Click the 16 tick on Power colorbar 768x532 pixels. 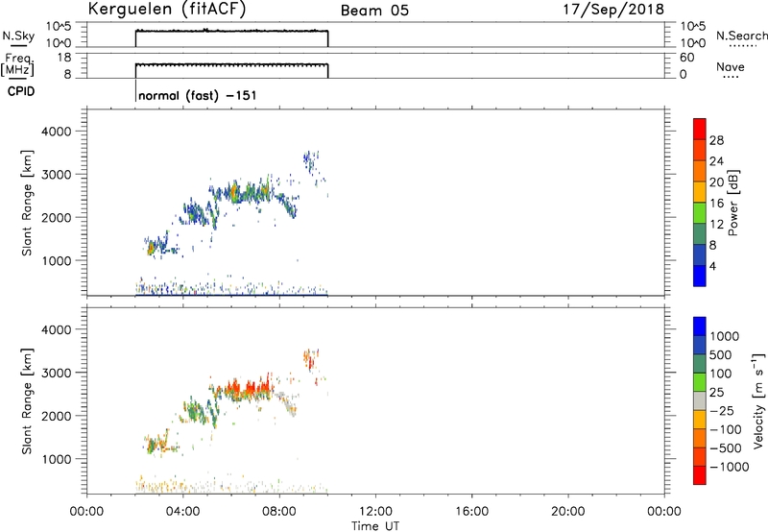tap(716, 204)
